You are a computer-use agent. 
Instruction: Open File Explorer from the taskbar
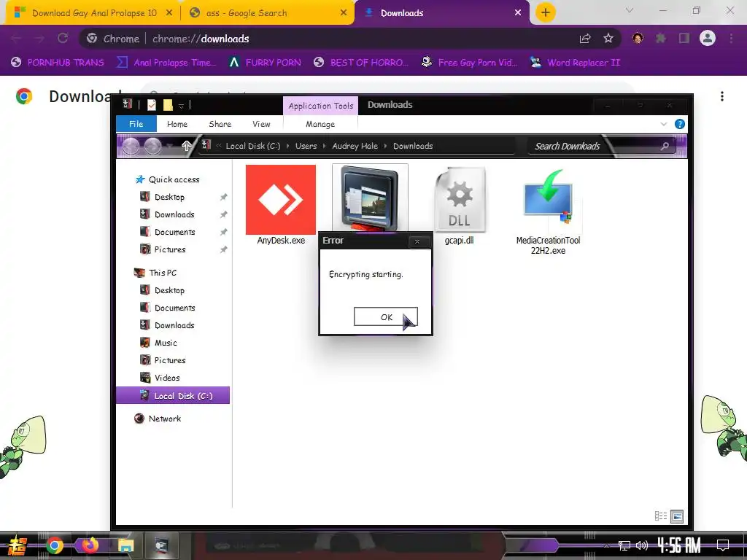pos(125,545)
